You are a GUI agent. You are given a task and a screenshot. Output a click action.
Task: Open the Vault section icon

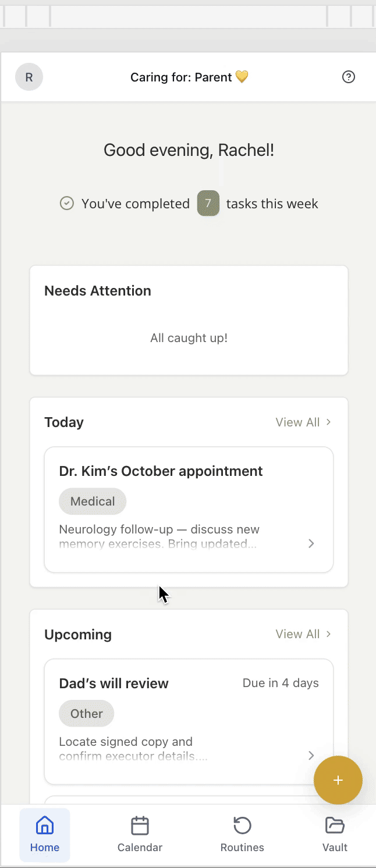[335, 826]
